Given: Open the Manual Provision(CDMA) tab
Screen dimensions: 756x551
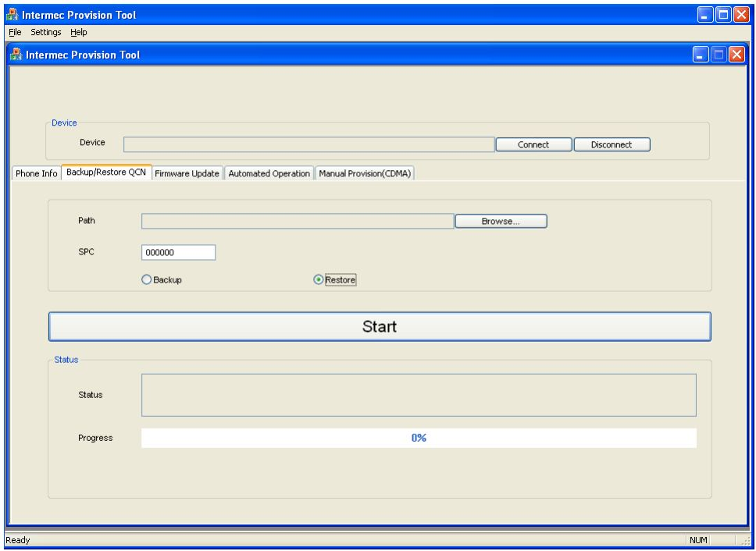Looking at the screenshot, I should pos(364,173).
